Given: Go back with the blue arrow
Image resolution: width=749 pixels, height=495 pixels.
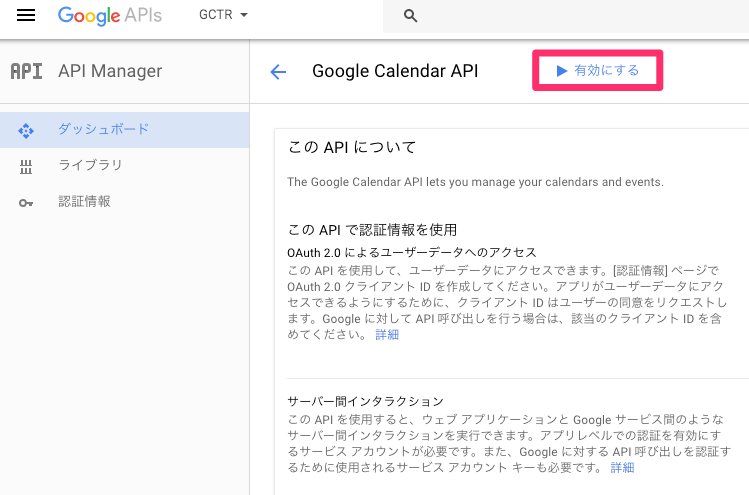Looking at the screenshot, I should [278, 72].
